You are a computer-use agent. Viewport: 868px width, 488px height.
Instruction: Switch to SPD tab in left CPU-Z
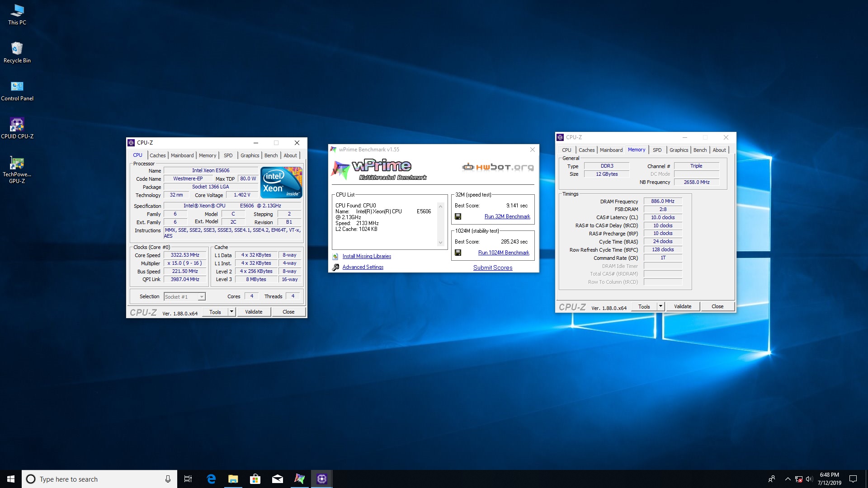tap(228, 155)
